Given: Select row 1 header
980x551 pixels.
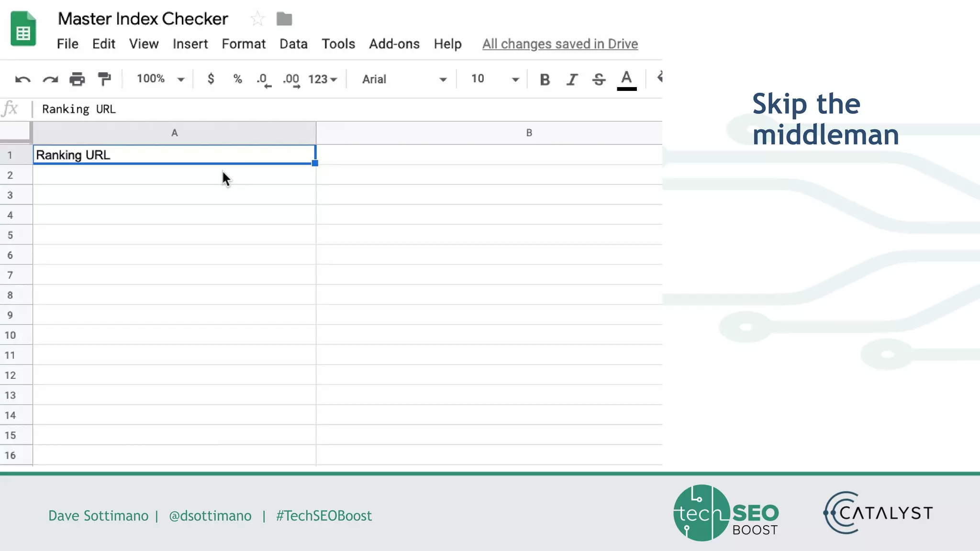Looking at the screenshot, I should pos(16,155).
